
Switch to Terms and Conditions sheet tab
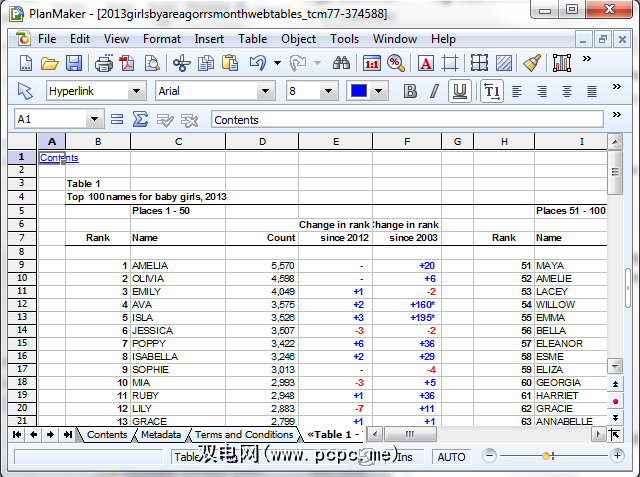pyautogui.click(x=245, y=435)
